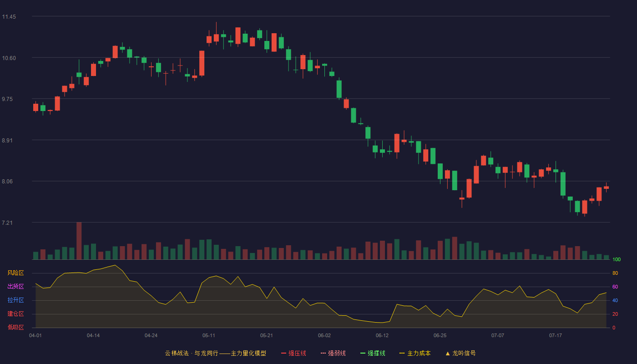Screen dimensions: 637x364
Task: Select the 06-02 date label
Action: click(x=324, y=335)
